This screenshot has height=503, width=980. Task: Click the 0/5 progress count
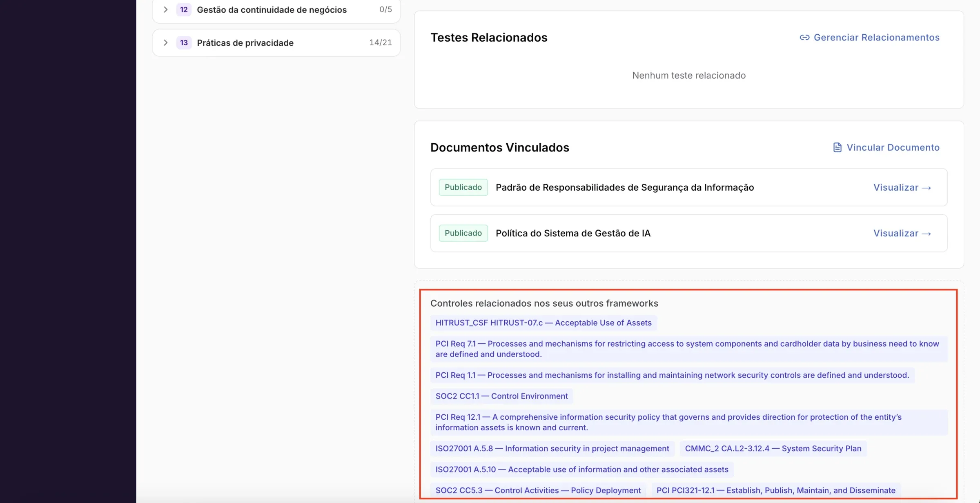click(385, 9)
